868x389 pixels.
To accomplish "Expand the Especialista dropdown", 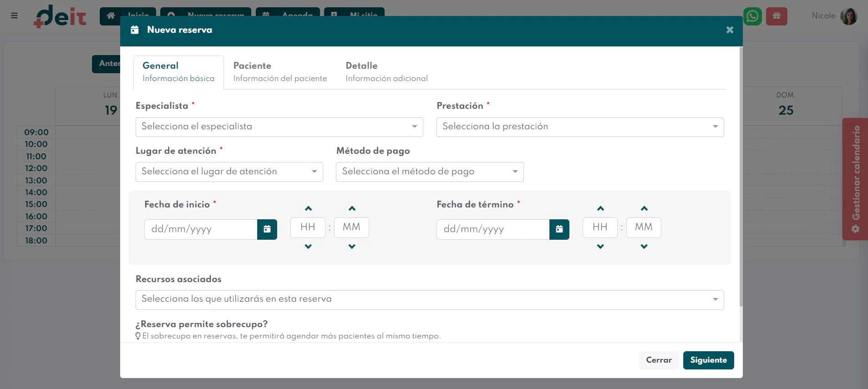I will pyautogui.click(x=279, y=127).
